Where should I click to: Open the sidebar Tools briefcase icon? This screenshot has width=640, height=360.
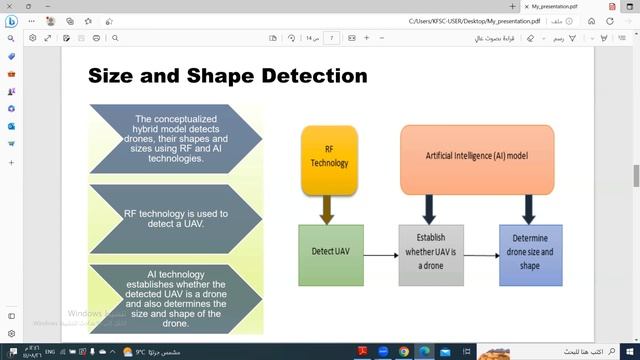[11, 74]
